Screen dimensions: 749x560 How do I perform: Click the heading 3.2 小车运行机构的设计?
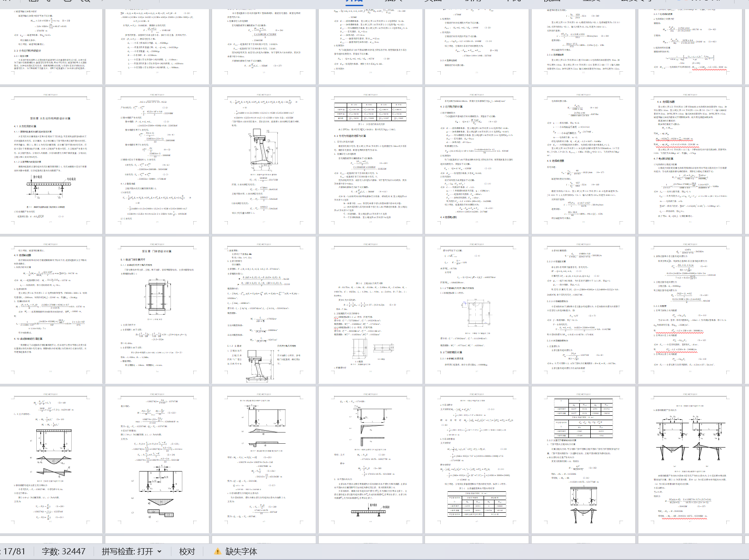tap(28, 51)
